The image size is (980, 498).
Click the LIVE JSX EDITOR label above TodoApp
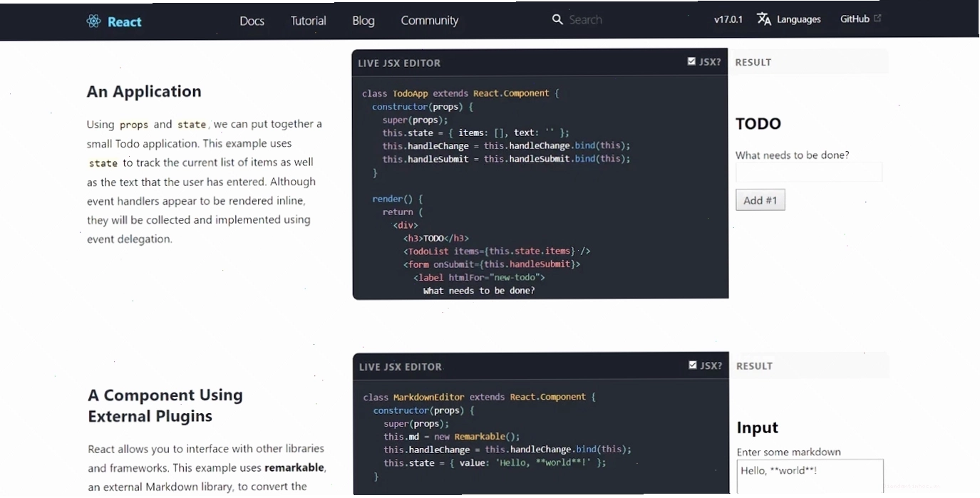pos(399,63)
